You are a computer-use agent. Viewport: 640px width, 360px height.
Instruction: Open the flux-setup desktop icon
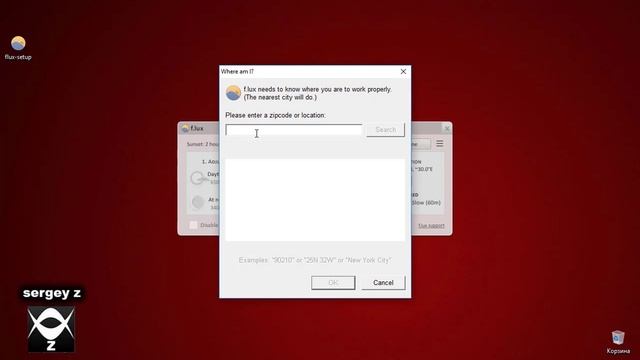click(x=18, y=48)
